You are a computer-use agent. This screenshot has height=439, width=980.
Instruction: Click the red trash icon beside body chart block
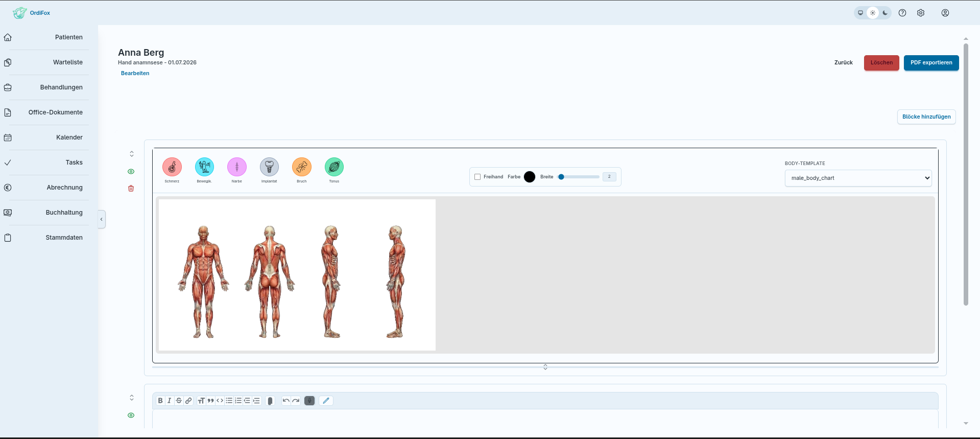click(131, 189)
